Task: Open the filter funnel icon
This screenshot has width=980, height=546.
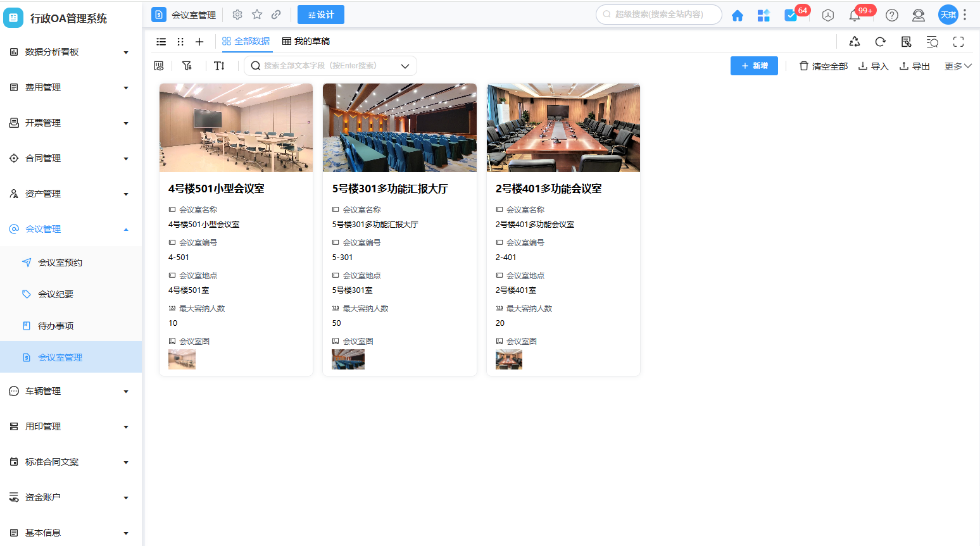Action: (x=187, y=66)
